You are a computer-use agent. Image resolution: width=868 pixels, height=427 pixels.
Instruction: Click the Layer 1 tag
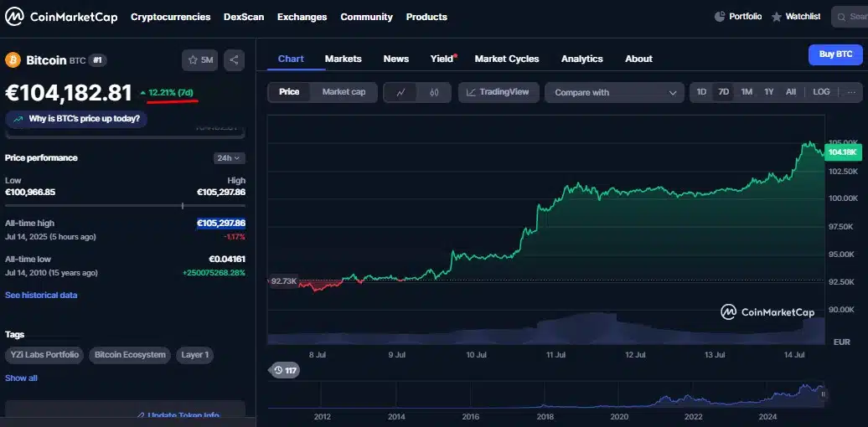[x=195, y=354]
